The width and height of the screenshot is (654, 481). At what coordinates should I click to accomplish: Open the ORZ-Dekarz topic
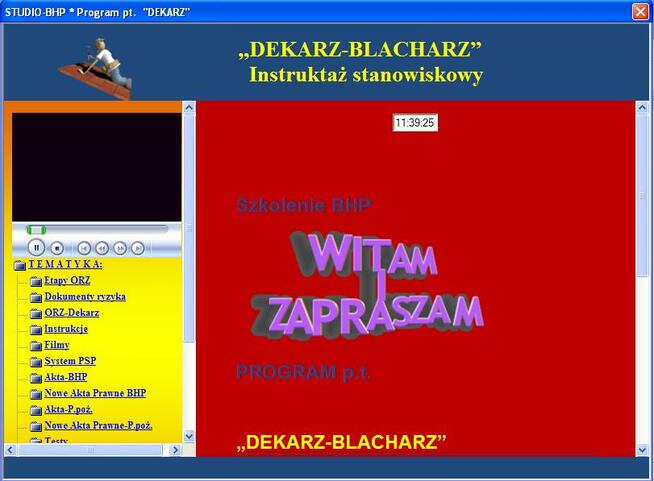(x=72, y=313)
